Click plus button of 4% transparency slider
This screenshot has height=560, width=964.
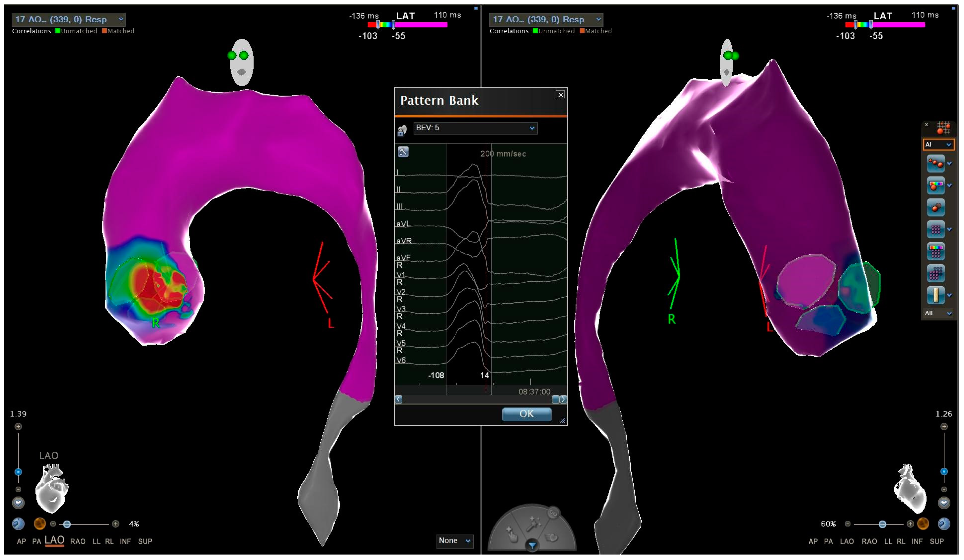(x=115, y=524)
